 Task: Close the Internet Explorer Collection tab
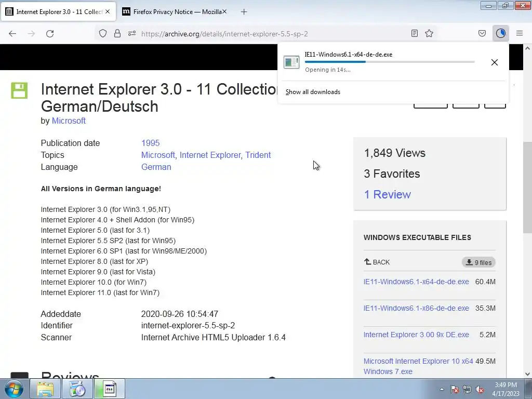(108, 11)
